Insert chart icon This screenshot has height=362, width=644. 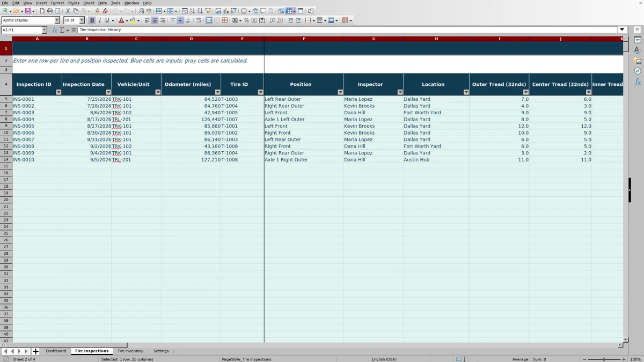pos(225,11)
